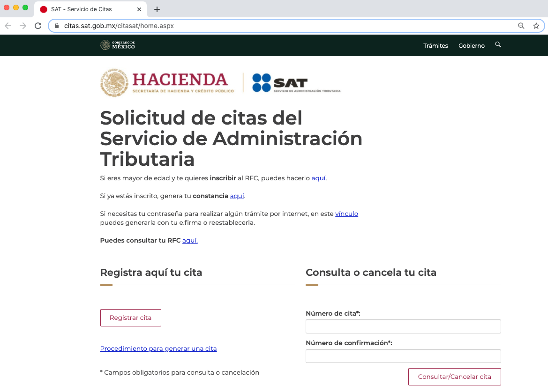548x392 pixels.
Task: Open the Gobierno menu
Action: (x=472, y=45)
